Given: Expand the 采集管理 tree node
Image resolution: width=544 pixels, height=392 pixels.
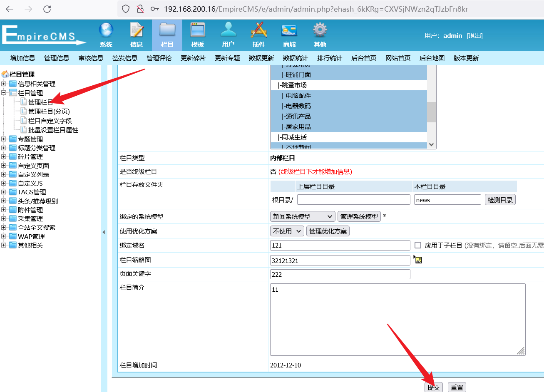Looking at the screenshot, I should (4, 218).
